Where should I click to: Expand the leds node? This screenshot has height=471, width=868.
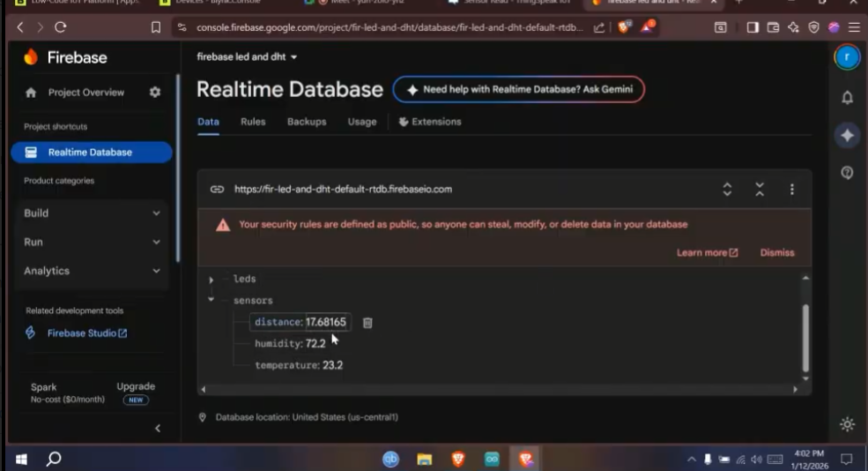(x=211, y=280)
